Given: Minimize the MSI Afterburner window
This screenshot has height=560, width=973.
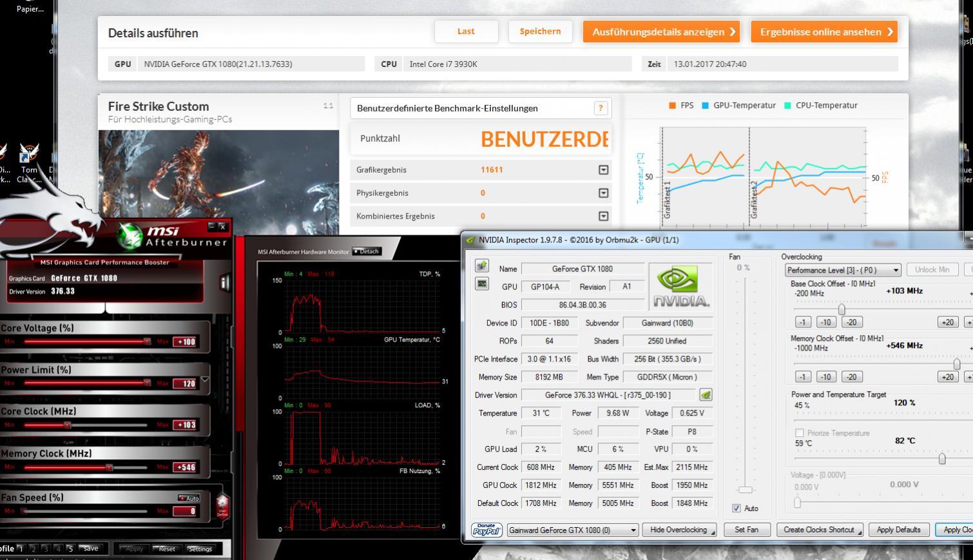Looking at the screenshot, I should (x=212, y=226).
